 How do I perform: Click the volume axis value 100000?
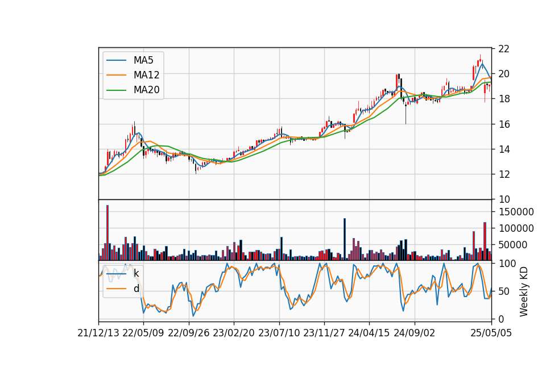point(516,228)
